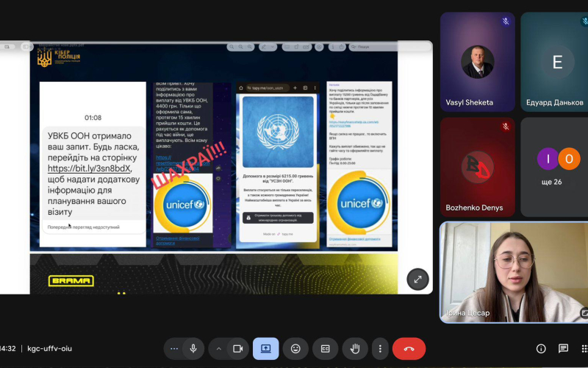Toggle the microphone button in call controls
The height and width of the screenshot is (368, 588).
193,348
